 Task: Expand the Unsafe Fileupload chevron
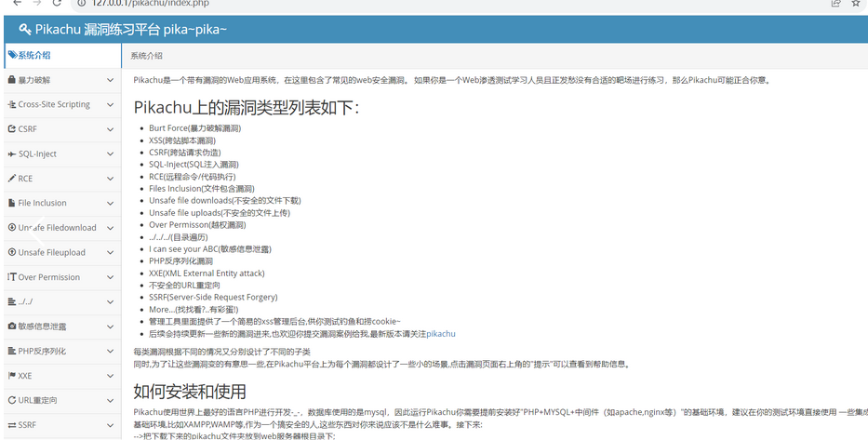coord(110,252)
